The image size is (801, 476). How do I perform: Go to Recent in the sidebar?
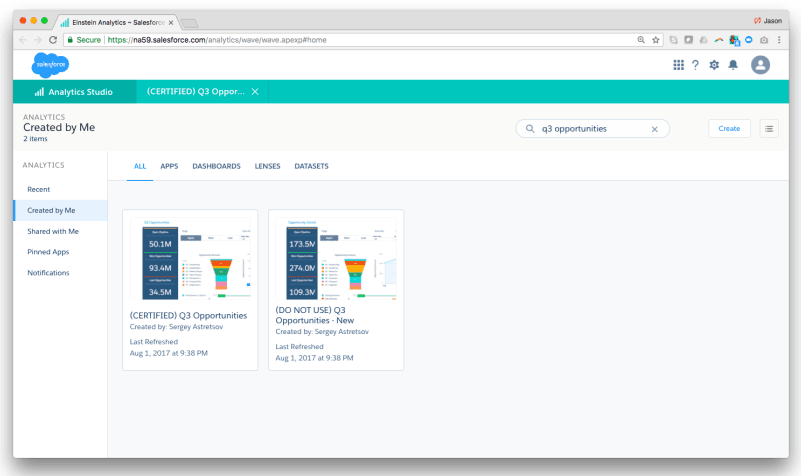click(39, 189)
